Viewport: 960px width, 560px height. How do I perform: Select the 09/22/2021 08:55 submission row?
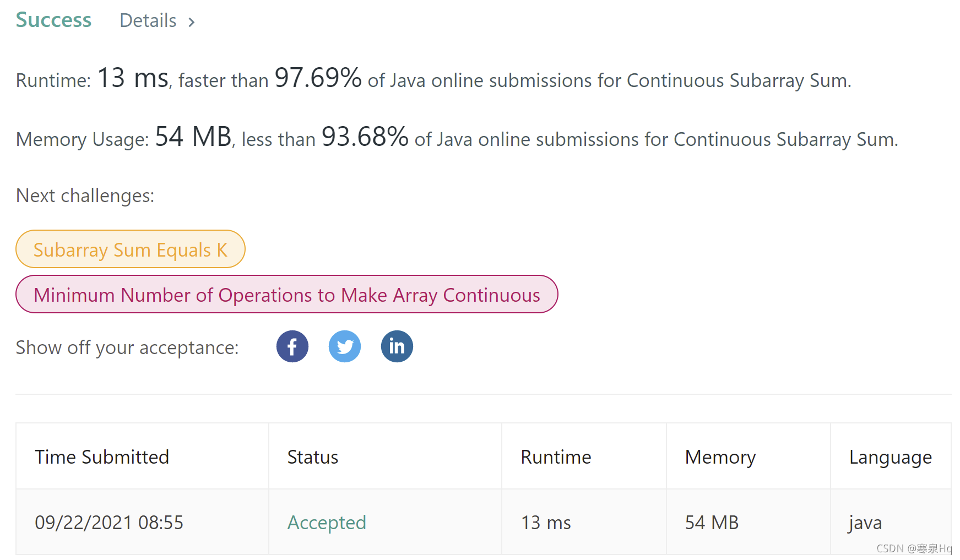(x=109, y=522)
